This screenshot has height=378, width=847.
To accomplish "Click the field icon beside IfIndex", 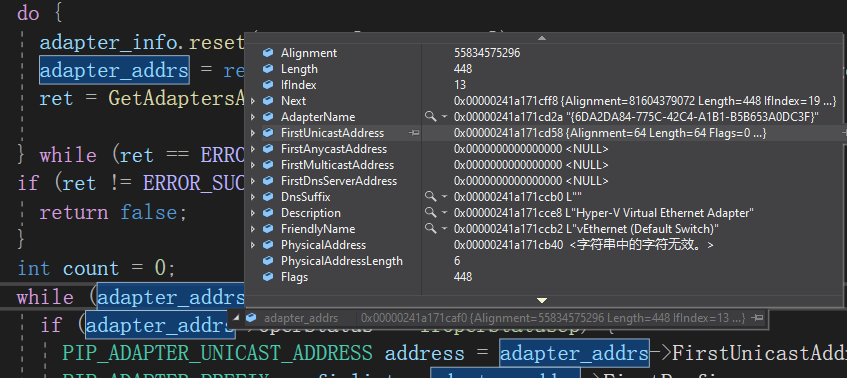I will (268, 85).
